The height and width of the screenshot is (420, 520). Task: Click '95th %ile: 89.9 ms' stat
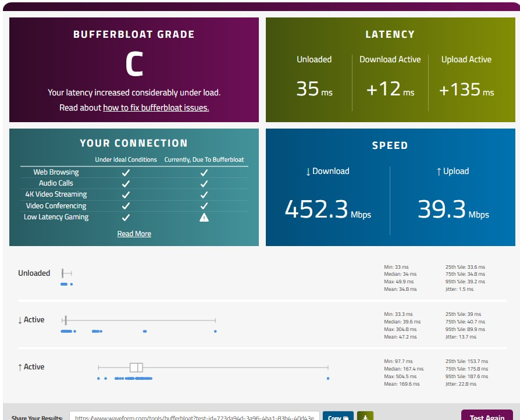[x=465, y=329]
